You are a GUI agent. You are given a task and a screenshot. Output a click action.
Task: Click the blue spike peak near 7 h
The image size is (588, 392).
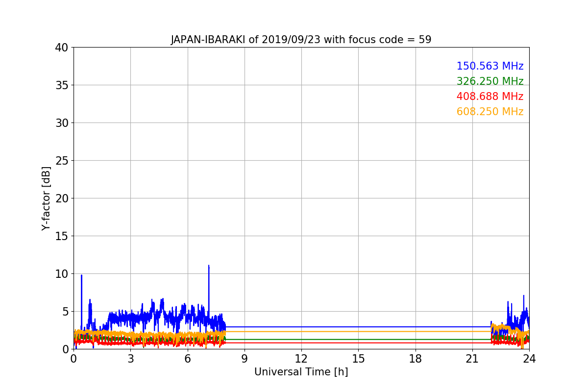[209, 266]
